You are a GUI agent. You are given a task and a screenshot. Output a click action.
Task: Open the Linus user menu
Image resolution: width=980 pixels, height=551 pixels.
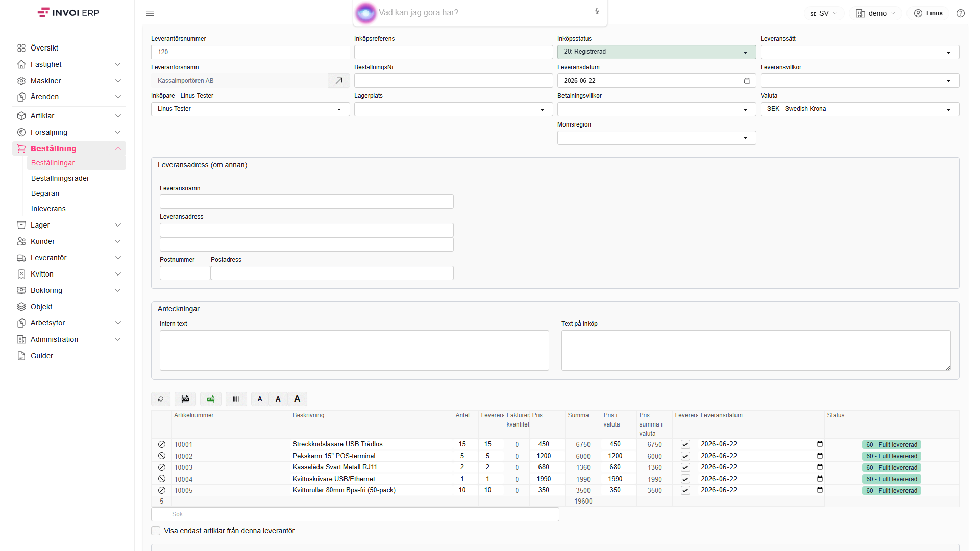[x=928, y=13]
